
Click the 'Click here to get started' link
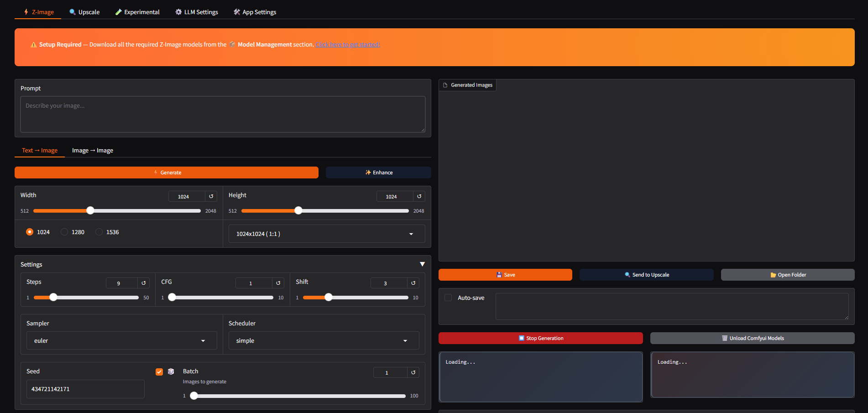coord(347,44)
